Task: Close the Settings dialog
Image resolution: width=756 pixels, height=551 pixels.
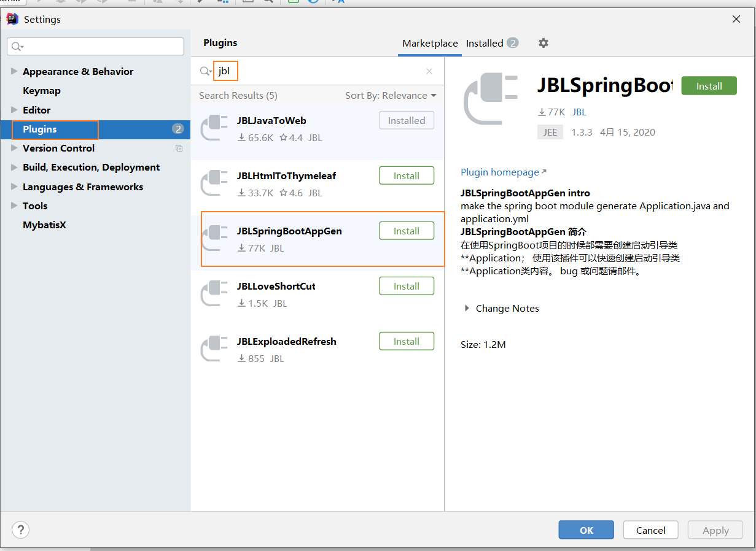Action: point(736,19)
